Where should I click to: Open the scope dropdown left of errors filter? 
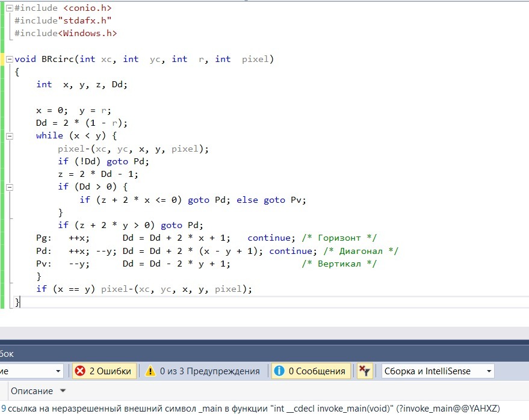(x=31, y=371)
